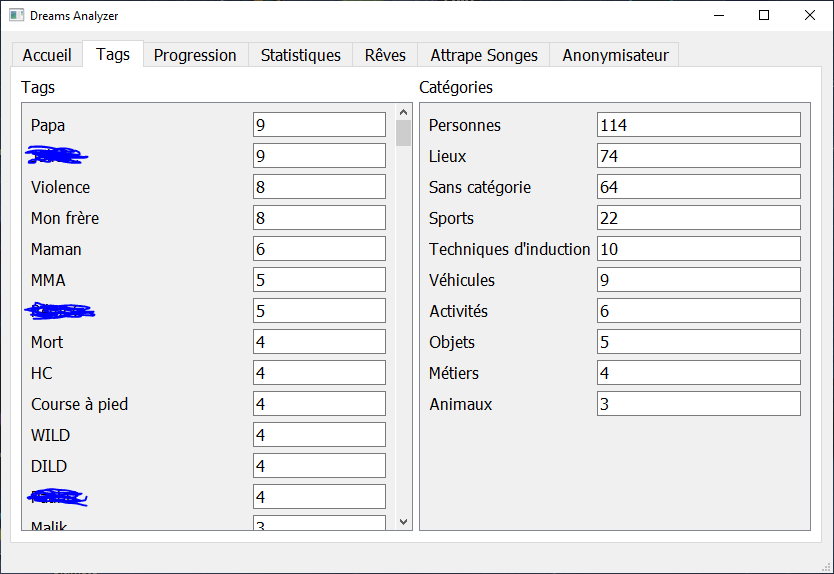Go to the Rêves tab
The width and height of the screenshot is (834, 574).
click(x=385, y=55)
